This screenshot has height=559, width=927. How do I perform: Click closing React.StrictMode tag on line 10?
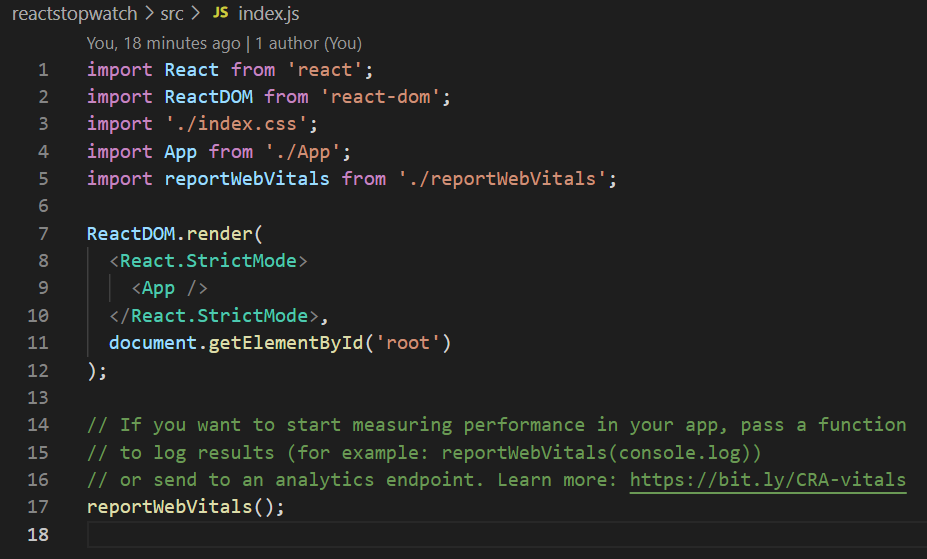click(x=214, y=316)
